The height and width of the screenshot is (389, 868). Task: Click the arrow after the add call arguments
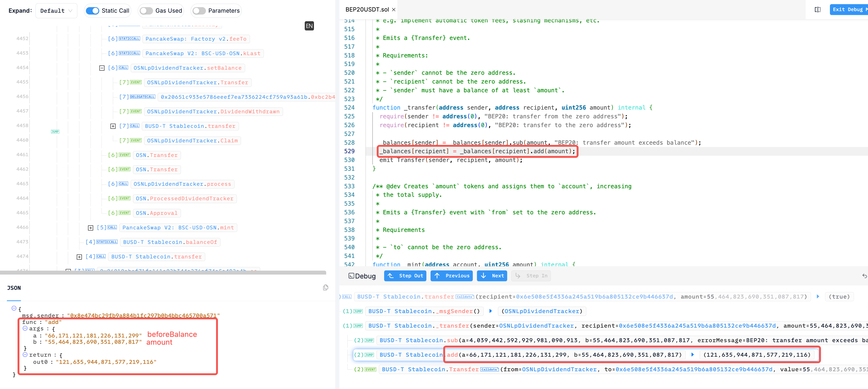tap(693, 354)
